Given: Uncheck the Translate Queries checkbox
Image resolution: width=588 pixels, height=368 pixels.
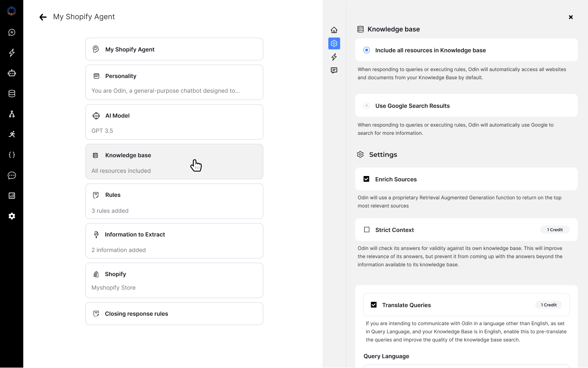Looking at the screenshot, I should [374, 305].
